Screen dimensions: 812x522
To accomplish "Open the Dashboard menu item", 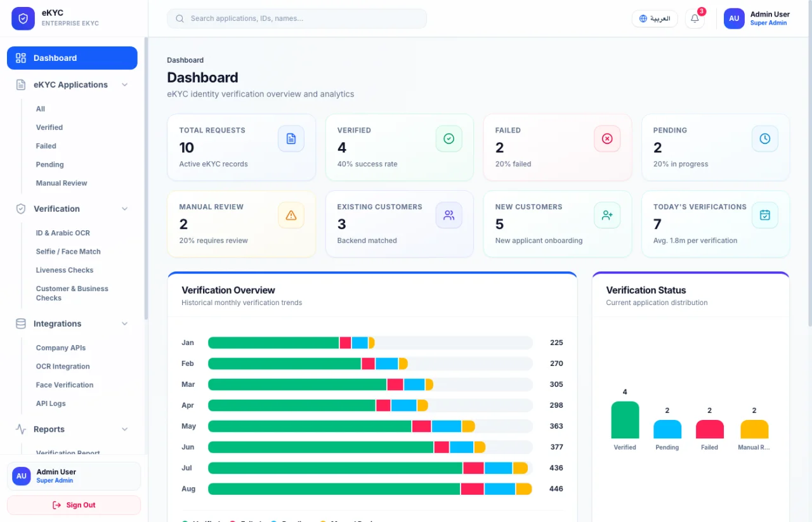I will click(x=72, y=58).
